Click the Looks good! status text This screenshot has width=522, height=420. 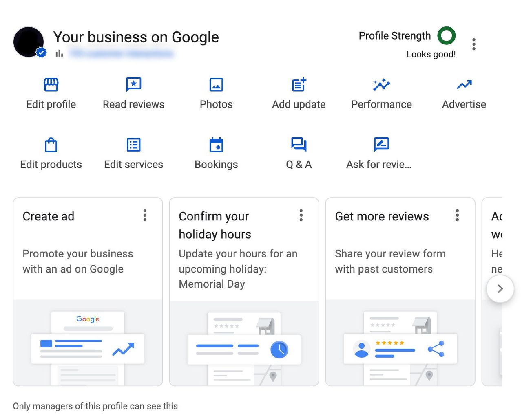pos(431,54)
